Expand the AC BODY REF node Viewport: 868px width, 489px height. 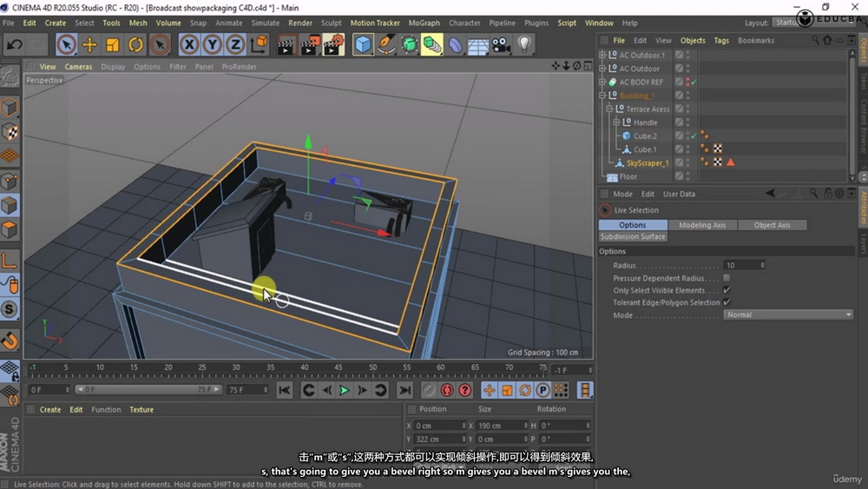click(602, 82)
